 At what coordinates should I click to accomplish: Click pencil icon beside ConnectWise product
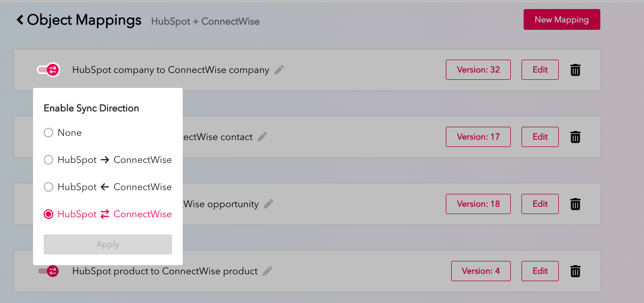(x=267, y=271)
